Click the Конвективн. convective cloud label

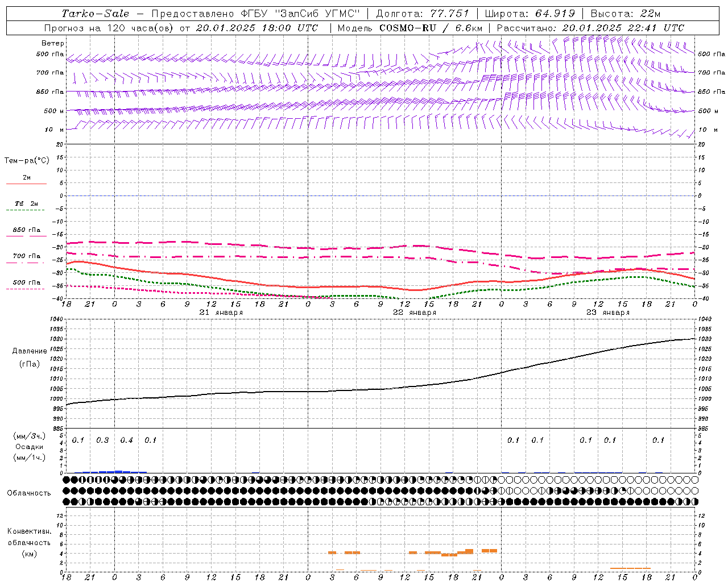tap(30, 531)
